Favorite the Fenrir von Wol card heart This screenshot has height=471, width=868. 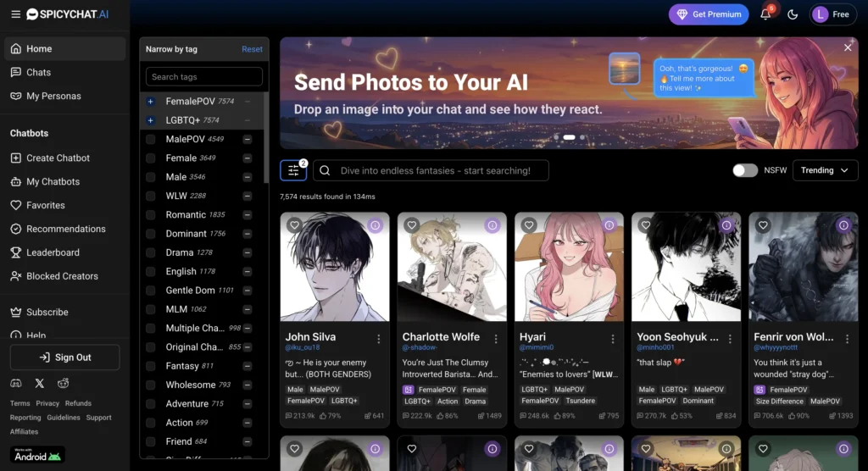763,225
